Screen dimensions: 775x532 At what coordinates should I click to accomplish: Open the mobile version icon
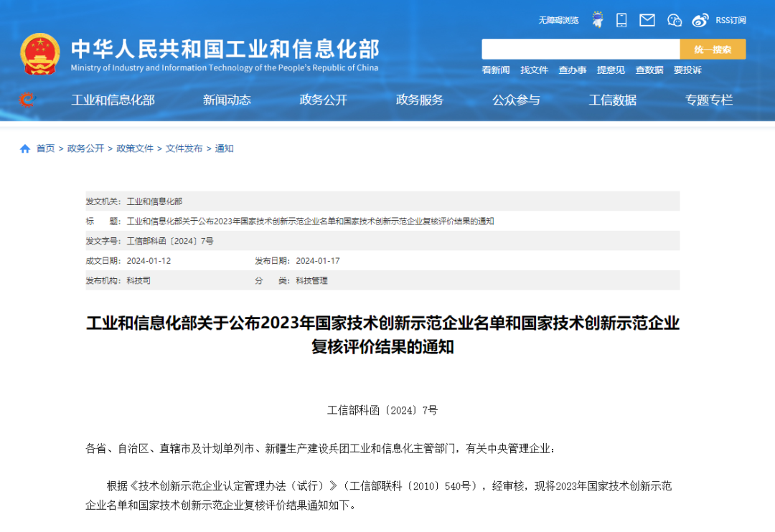tap(621, 19)
